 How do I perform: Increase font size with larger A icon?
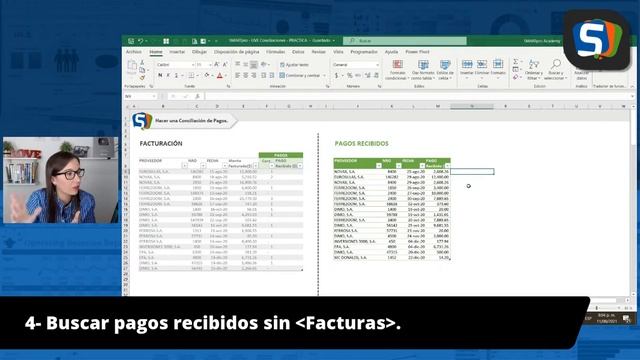217,65
